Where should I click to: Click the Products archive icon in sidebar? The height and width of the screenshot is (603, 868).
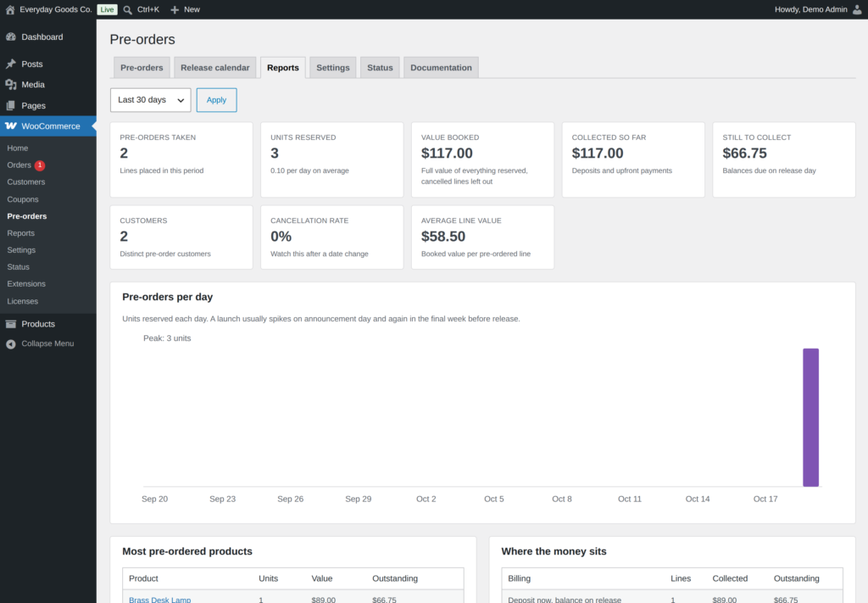coord(10,324)
